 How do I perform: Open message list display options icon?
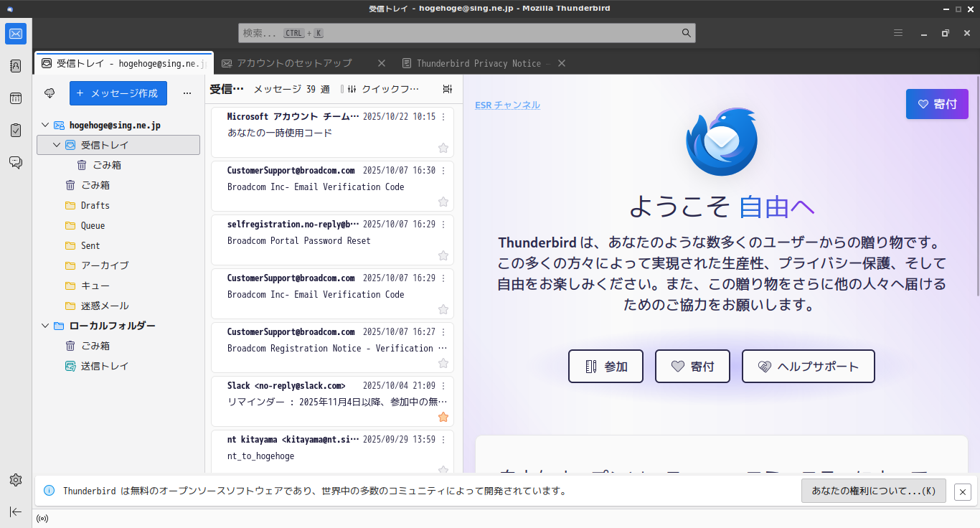pyautogui.click(x=448, y=89)
